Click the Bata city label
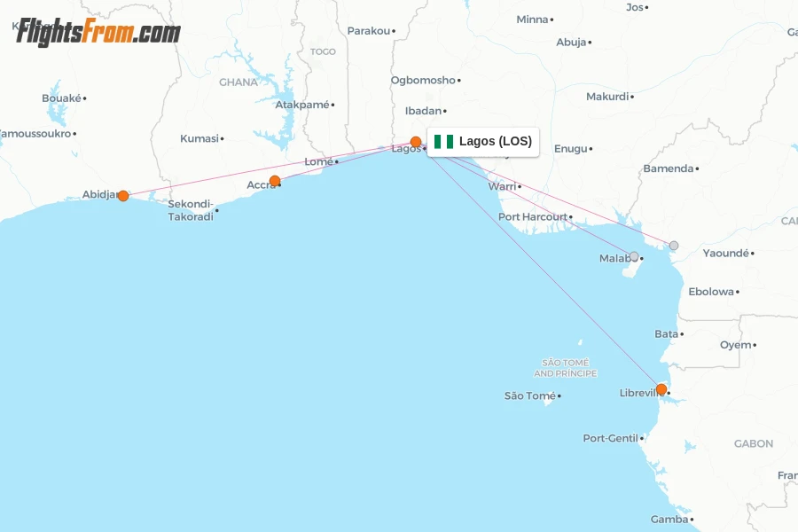The width and height of the screenshot is (798, 532). click(x=666, y=334)
